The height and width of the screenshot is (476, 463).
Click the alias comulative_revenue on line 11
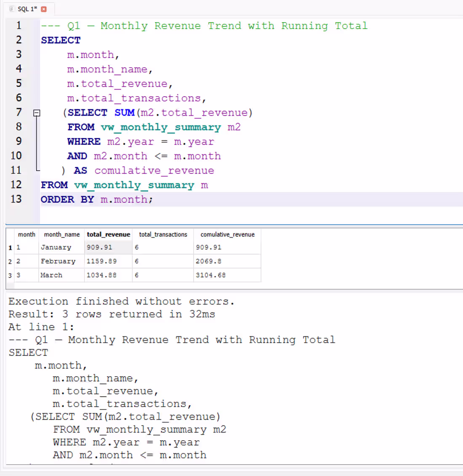pyautogui.click(x=154, y=171)
